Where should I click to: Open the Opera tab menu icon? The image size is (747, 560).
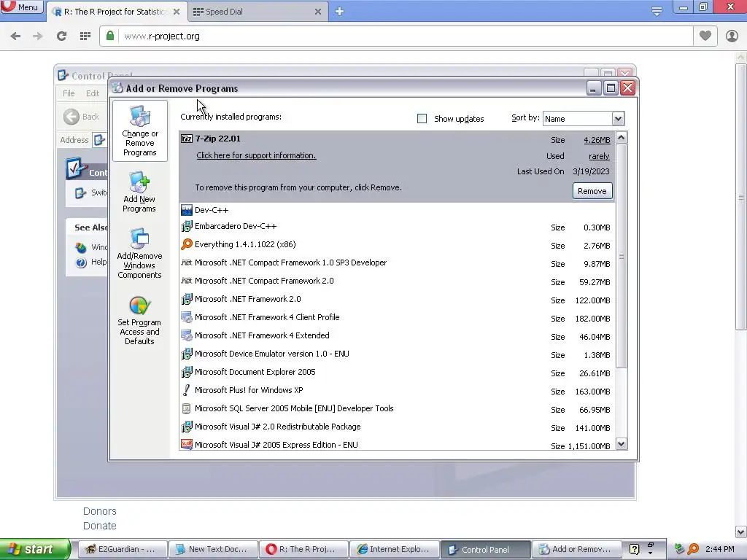pyautogui.click(x=657, y=12)
